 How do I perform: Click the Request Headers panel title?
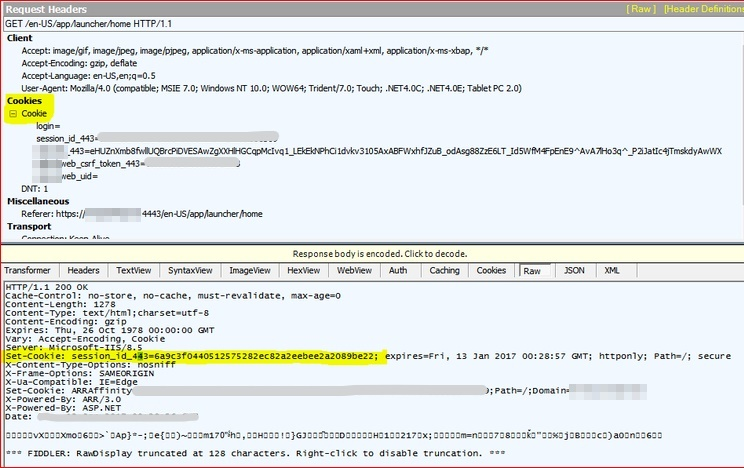[46, 9]
